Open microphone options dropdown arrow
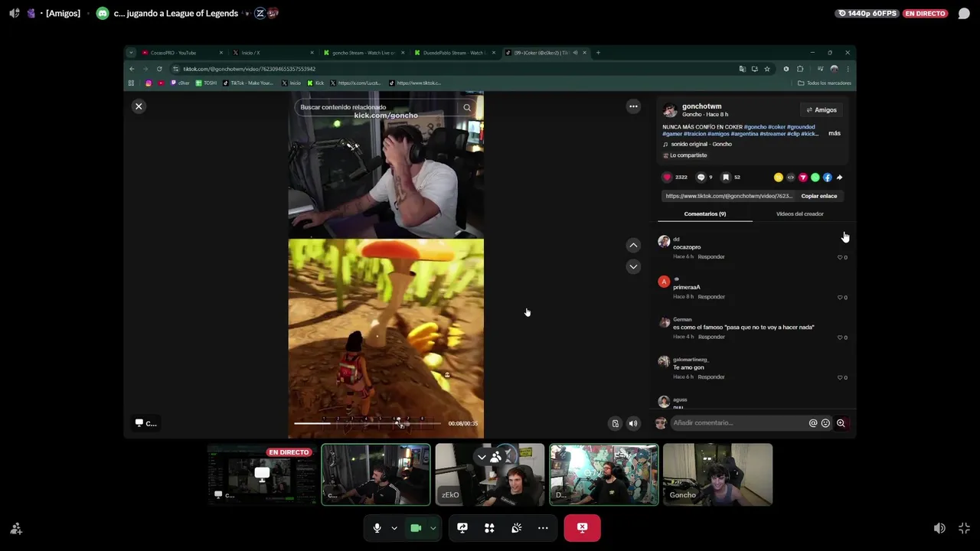This screenshot has height=551, width=980. pyautogui.click(x=394, y=528)
